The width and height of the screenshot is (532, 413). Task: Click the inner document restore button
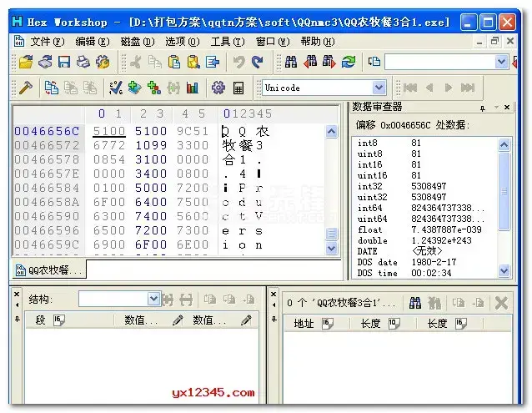coord(494,41)
